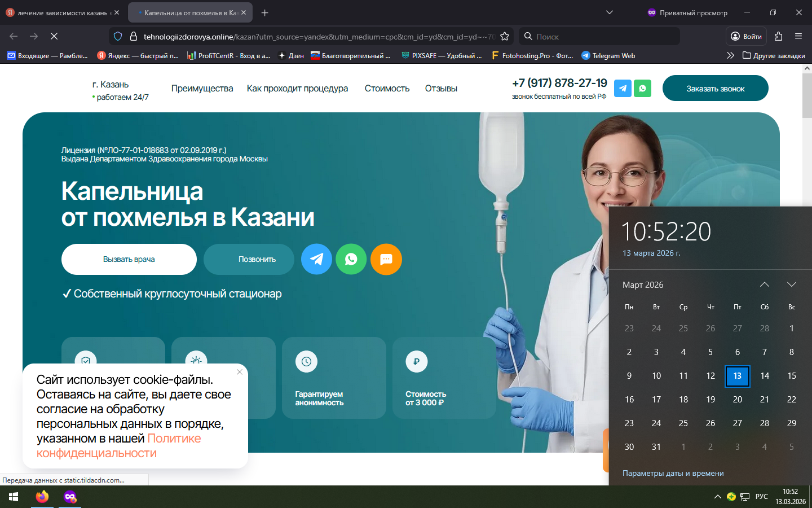Open the 'Яндекс — быстрый п...' bookmark

tap(138, 55)
